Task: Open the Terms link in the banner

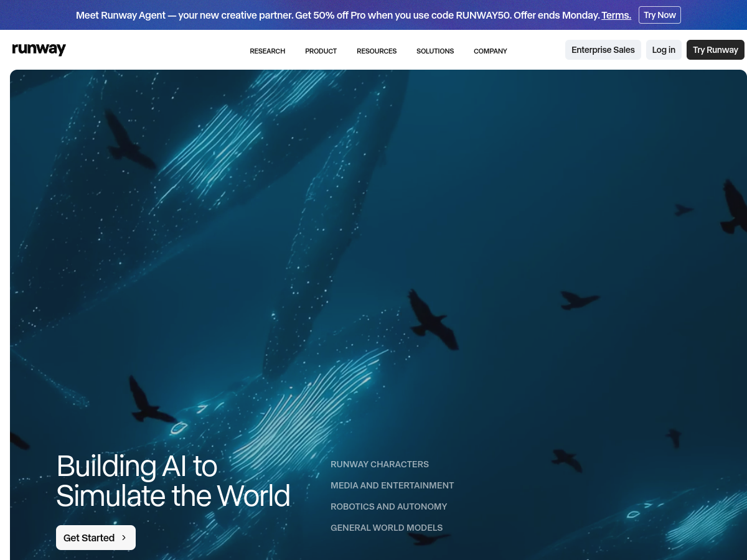Action: pyautogui.click(x=616, y=15)
